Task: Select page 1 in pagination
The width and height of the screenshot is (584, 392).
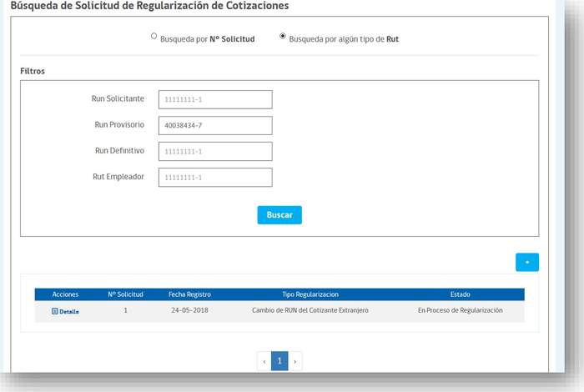Action: click(279, 361)
